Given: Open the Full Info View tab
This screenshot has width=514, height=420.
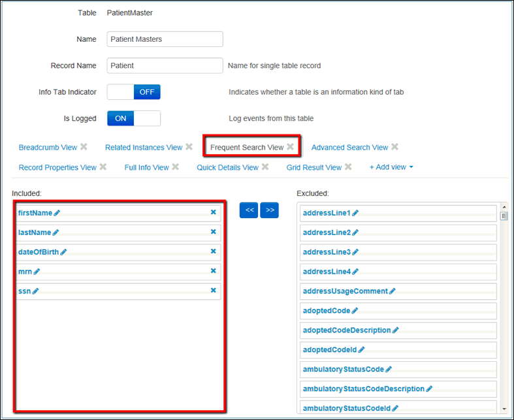Looking at the screenshot, I should pos(146,168).
